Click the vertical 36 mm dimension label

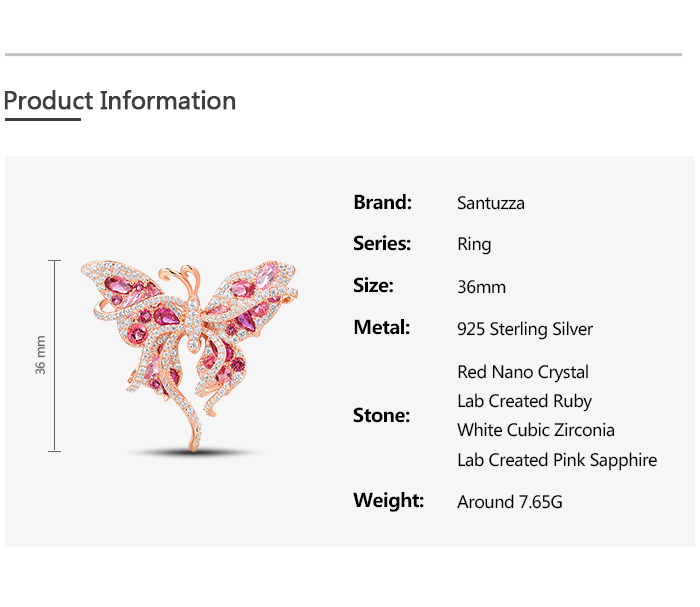click(41, 355)
